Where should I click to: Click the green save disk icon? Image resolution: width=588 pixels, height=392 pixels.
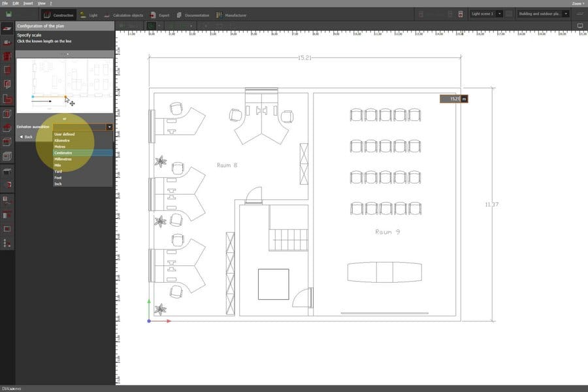click(x=8, y=14)
